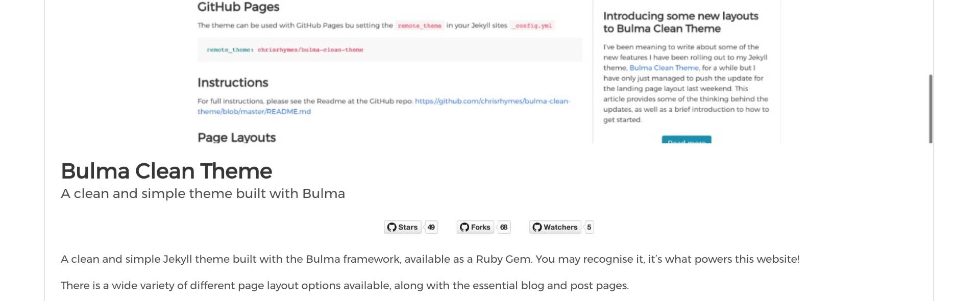Click the large Bulma Clean Theme heading

click(x=166, y=171)
